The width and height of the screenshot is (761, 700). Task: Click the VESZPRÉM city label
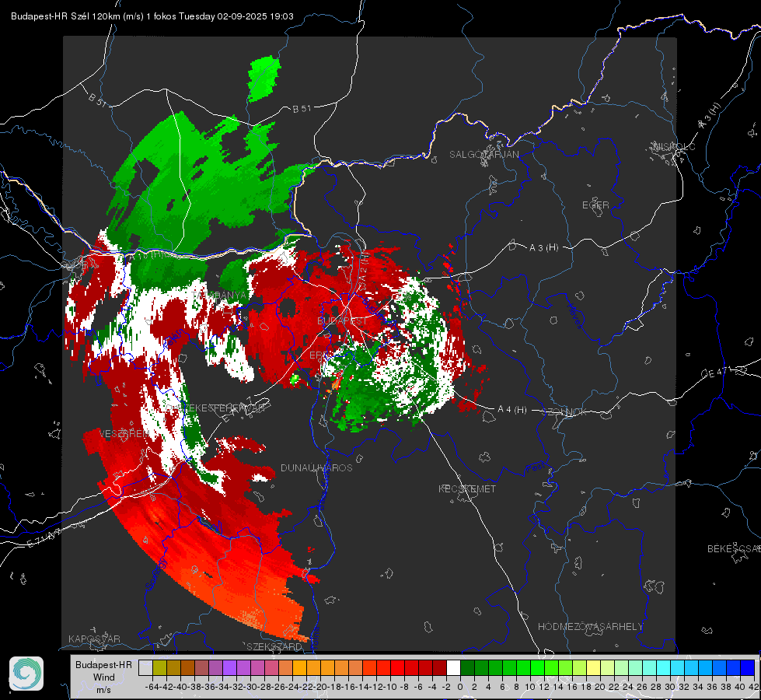(x=124, y=434)
